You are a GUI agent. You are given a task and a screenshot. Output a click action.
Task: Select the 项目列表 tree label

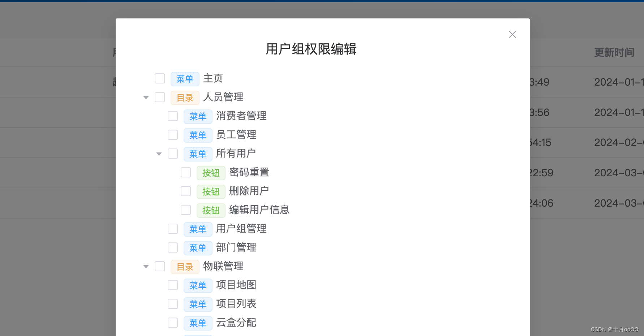[236, 304]
